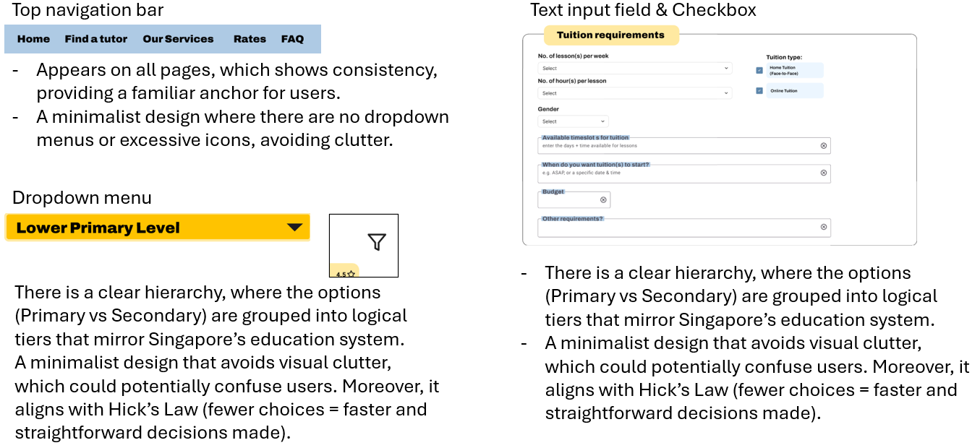Open the No. of lesson(s) per week dropdown

634,69
